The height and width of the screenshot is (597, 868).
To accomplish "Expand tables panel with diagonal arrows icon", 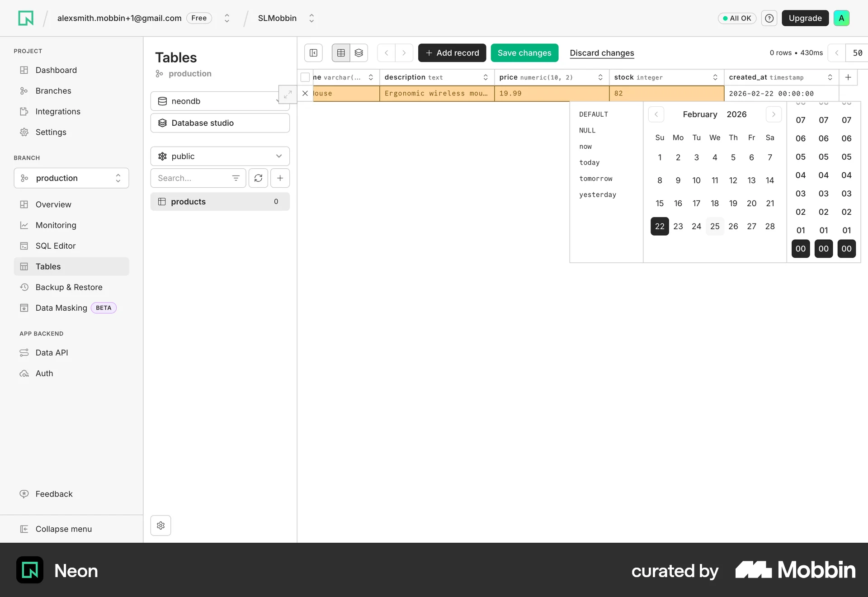I will (x=288, y=95).
